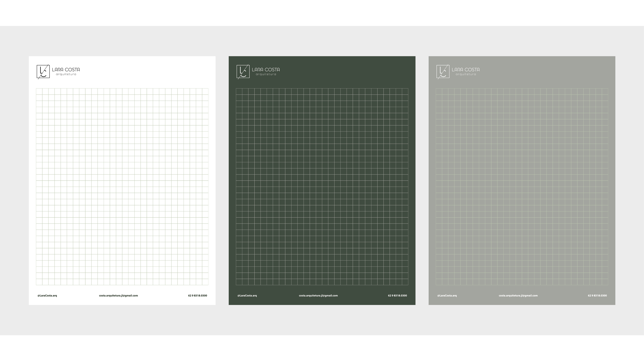Click LARA COSTA wordmark on white page
This screenshot has width=644, height=362.
click(x=66, y=70)
